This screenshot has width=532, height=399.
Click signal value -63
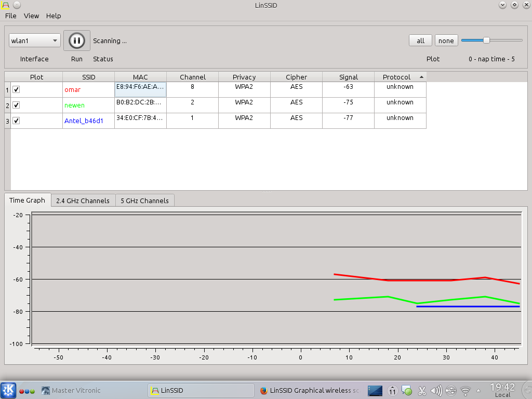(x=348, y=87)
